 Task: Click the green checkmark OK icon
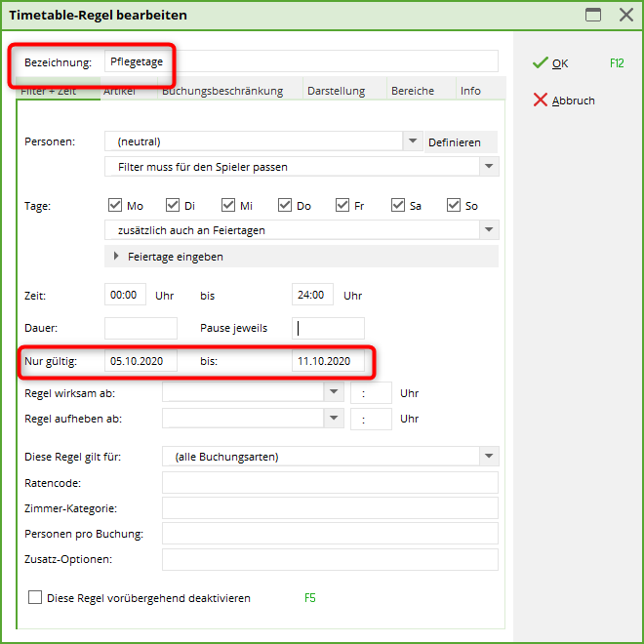(540, 63)
